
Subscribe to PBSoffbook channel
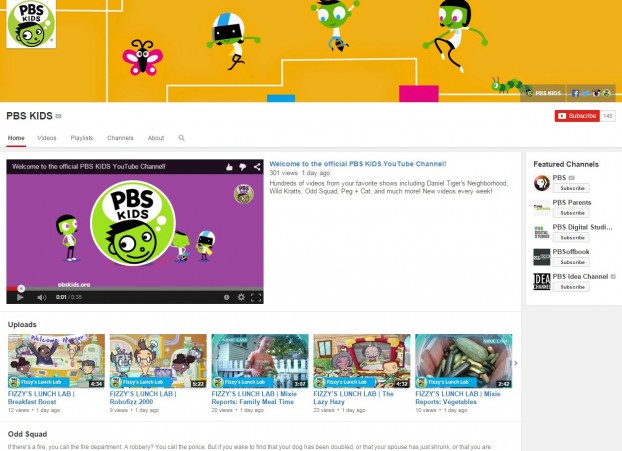click(571, 262)
